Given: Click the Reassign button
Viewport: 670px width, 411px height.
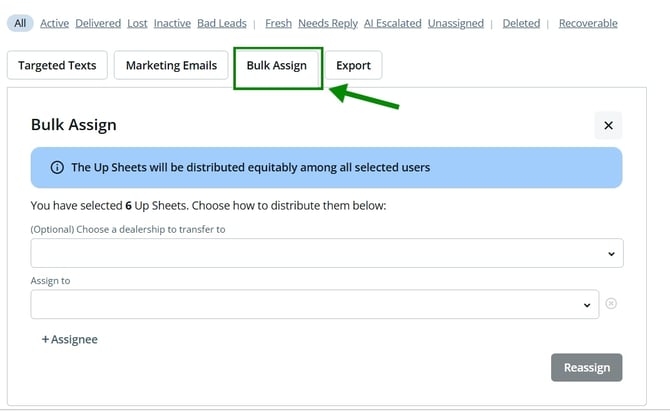Looking at the screenshot, I should tap(587, 367).
